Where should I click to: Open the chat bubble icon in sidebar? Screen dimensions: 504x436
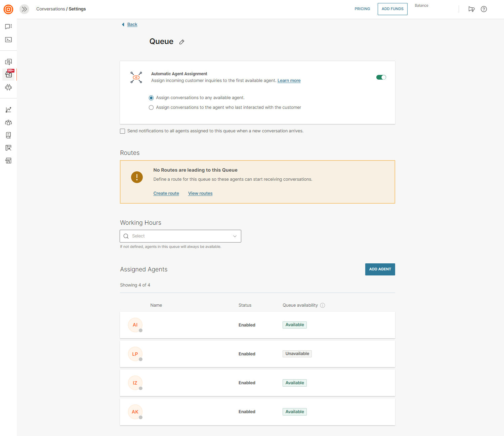(8, 27)
